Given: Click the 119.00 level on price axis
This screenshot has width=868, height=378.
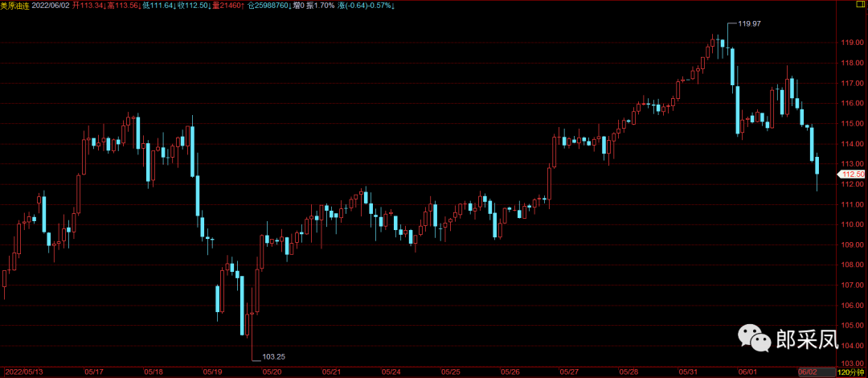Looking at the screenshot, I should tap(851, 43).
